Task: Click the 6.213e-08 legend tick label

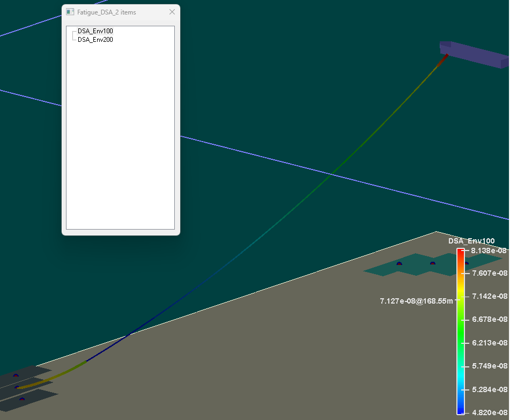Action: (486, 343)
